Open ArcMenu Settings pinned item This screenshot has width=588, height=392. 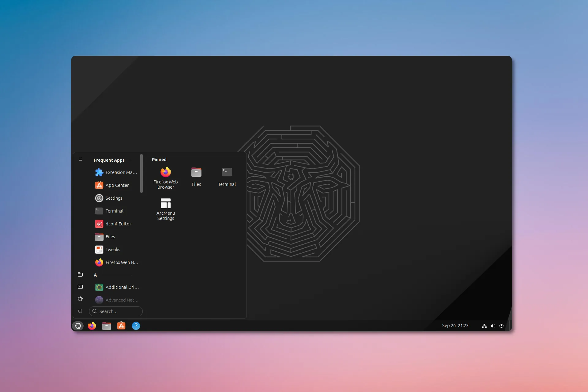[165, 208]
